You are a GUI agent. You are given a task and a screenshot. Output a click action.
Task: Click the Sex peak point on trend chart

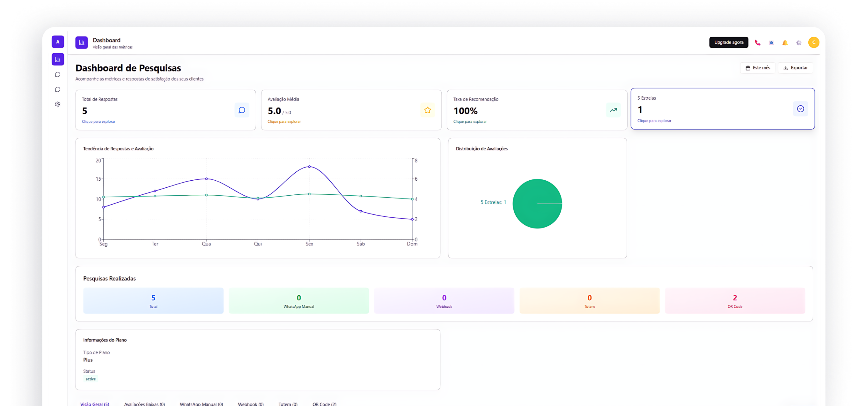coord(309,167)
